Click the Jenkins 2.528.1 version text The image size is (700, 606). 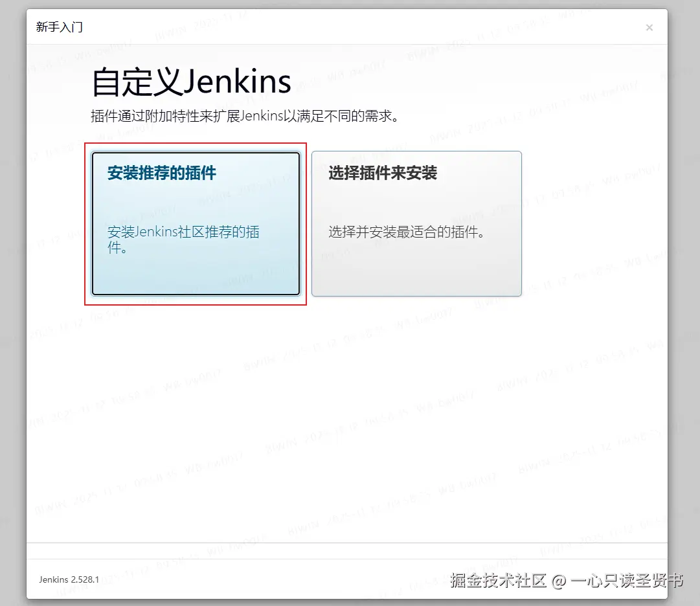pyautogui.click(x=69, y=579)
